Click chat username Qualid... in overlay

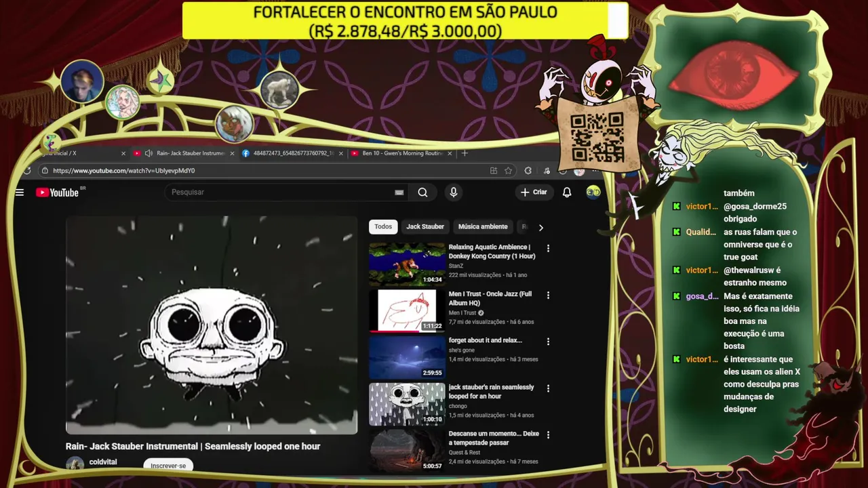[701, 232]
